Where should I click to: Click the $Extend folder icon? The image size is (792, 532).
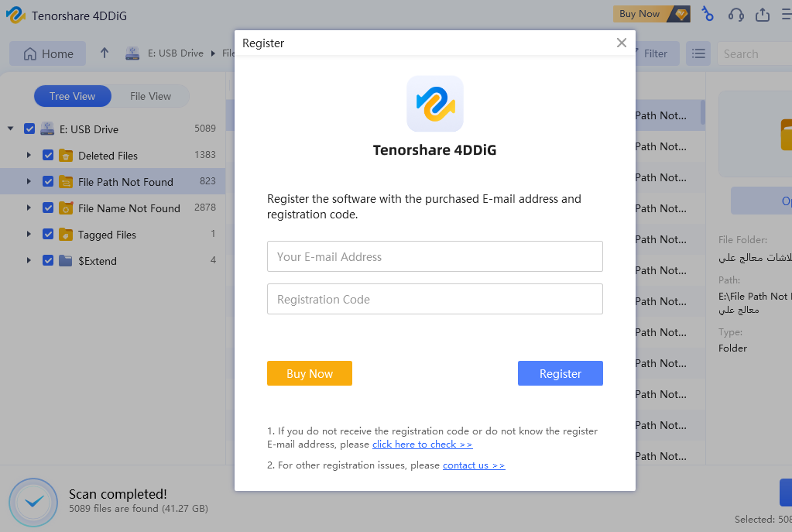(66, 261)
